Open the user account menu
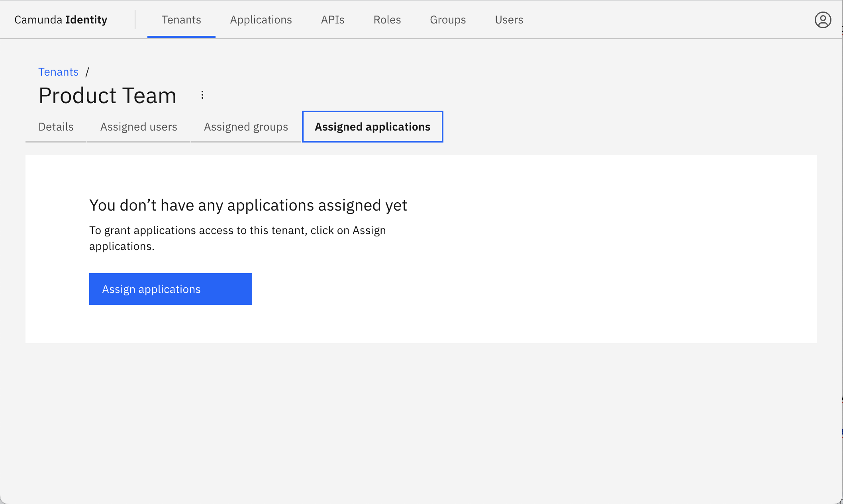This screenshot has height=504, width=843. (x=823, y=19)
